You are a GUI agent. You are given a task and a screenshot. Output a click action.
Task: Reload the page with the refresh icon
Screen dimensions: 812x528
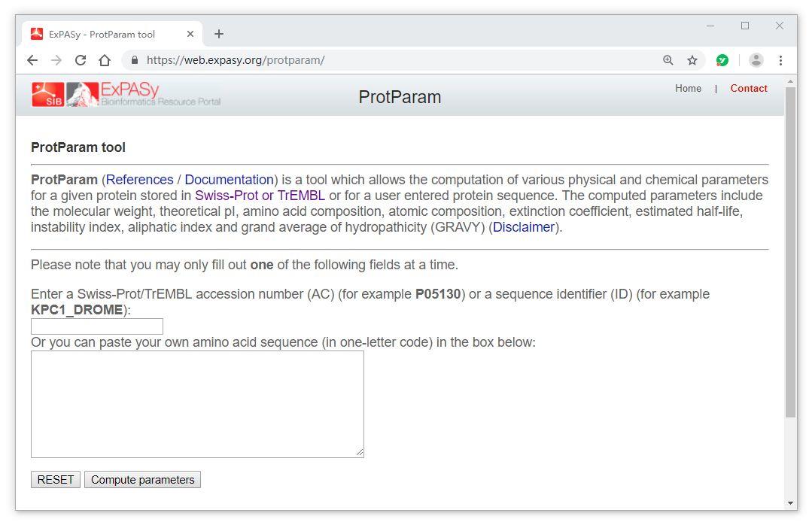pos(81,60)
